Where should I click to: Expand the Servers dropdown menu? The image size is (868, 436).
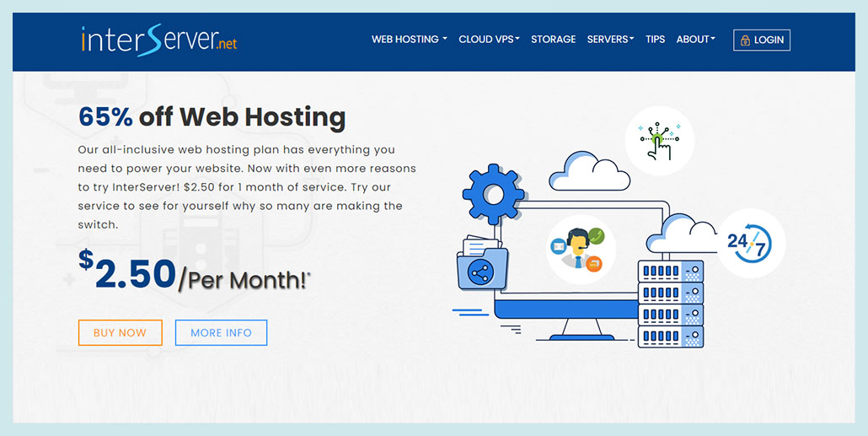610,40
